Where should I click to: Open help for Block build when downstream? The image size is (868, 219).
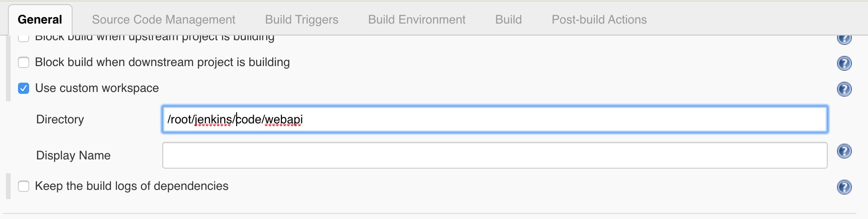[x=844, y=63]
